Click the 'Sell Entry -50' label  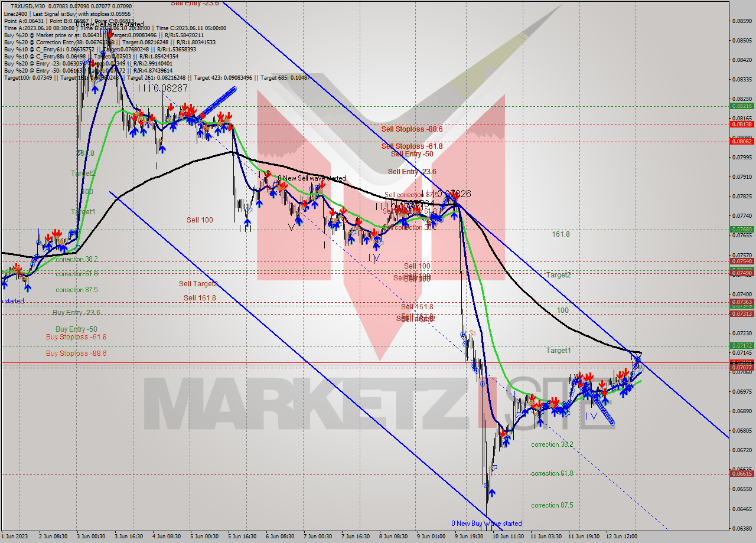[412, 154]
